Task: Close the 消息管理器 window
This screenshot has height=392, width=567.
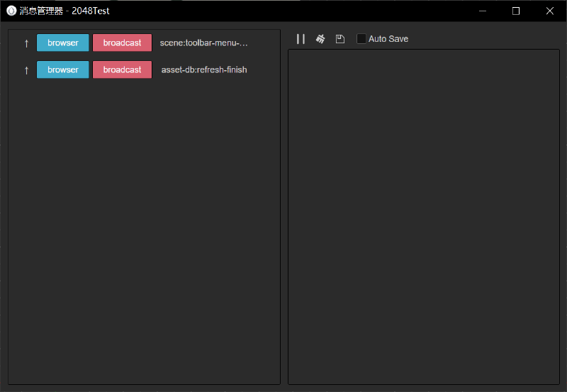Action: (550, 11)
